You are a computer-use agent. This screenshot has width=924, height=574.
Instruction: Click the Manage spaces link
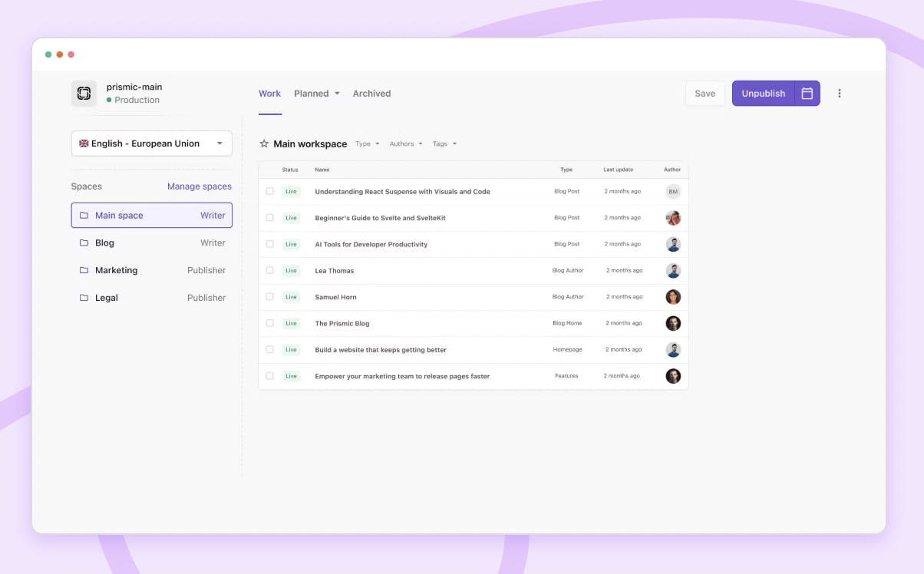click(199, 186)
